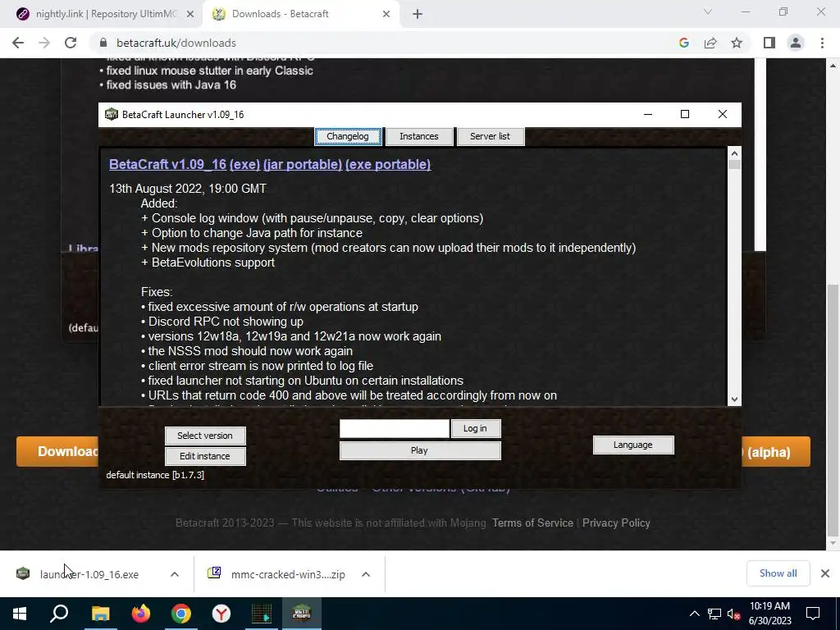Open Windows taskbar search
The height and width of the screenshot is (630, 840).
pos(59,614)
